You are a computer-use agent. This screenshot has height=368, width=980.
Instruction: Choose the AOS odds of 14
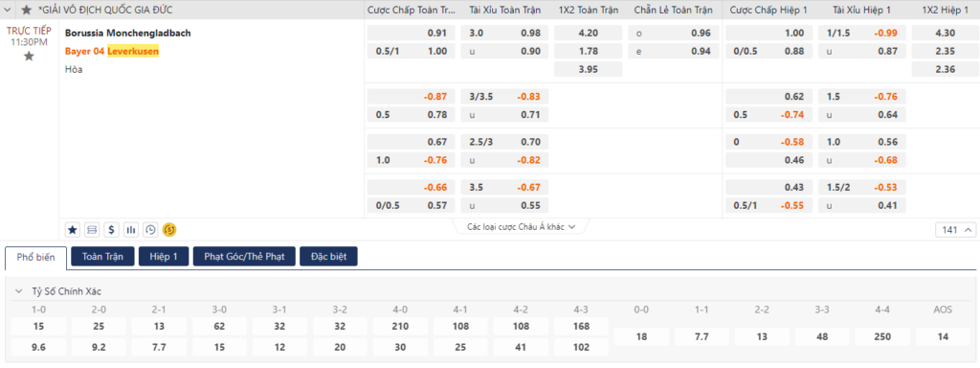(943, 336)
